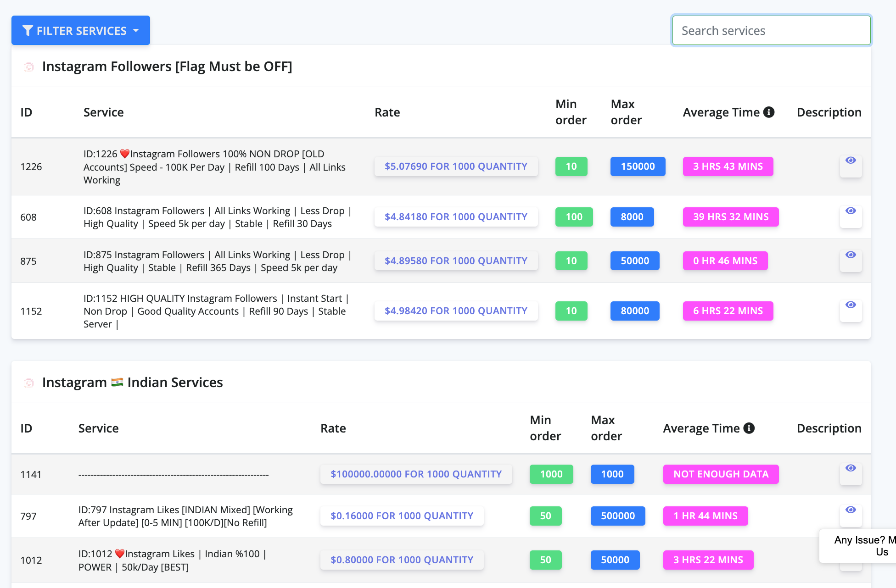Click the $0.80000 for 1000 quantity rate

coord(402,560)
